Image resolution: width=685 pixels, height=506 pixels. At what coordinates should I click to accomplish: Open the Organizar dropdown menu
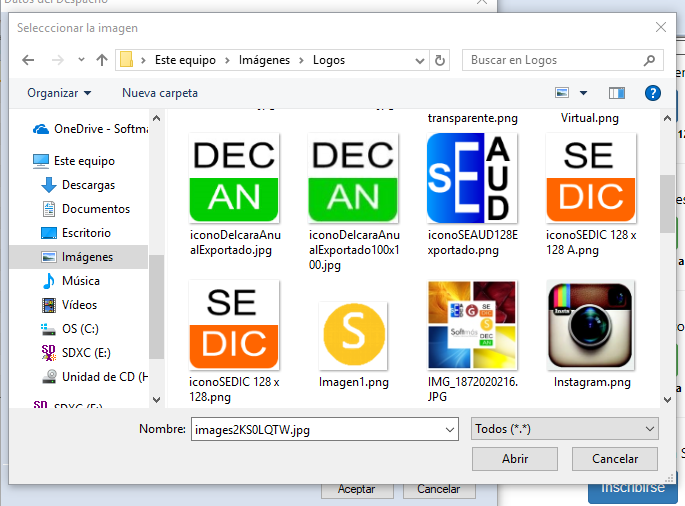click(59, 93)
